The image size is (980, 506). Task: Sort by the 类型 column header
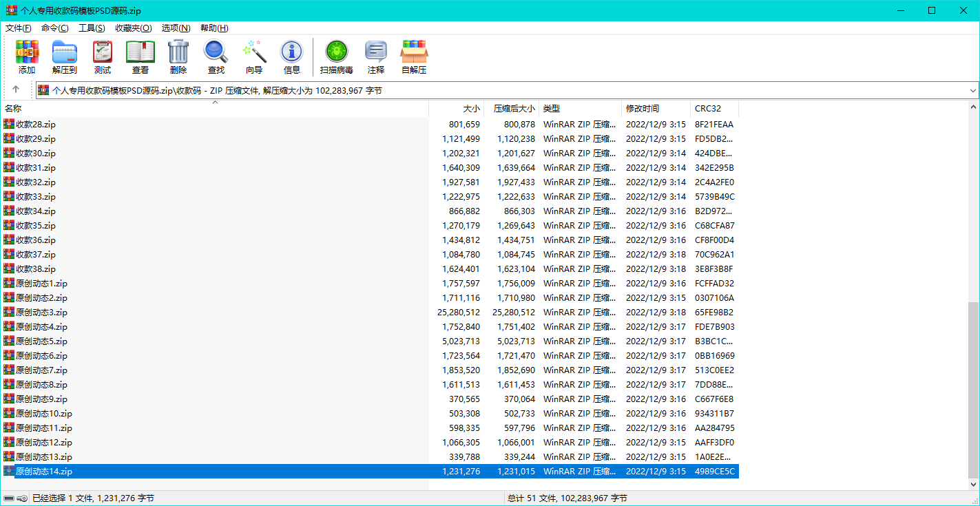580,109
